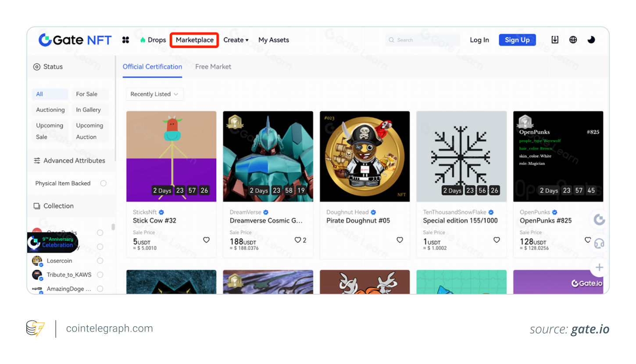636x364 pixels.
Task: Click the Collection section icon
Action: 37,206
